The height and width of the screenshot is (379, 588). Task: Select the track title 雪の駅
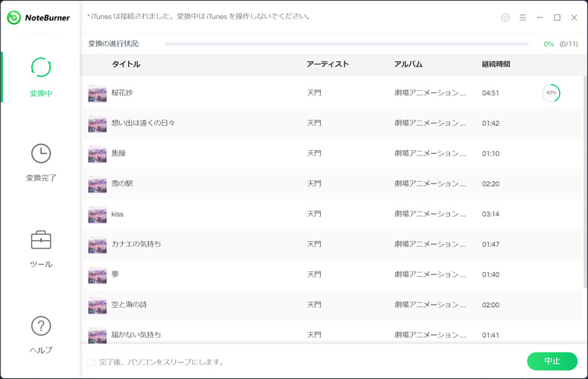click(x=122, y=183)
